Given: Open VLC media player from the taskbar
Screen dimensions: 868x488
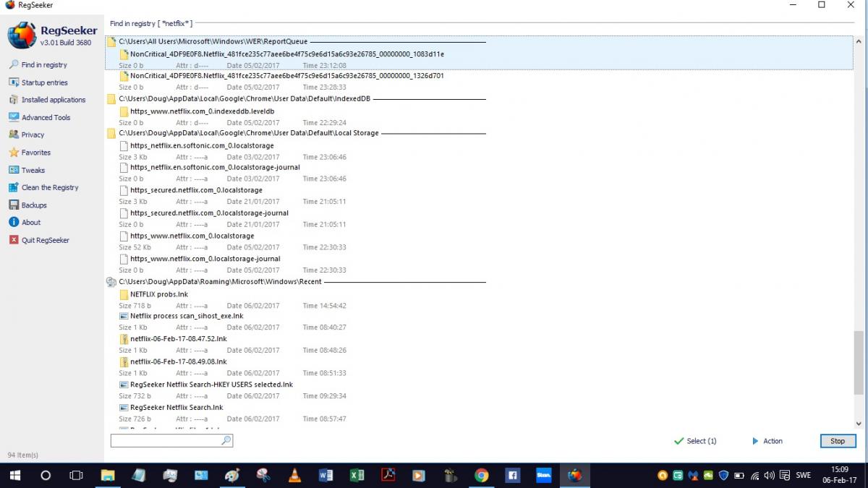Looking at the screenshot, I should (x=294, y=475).
